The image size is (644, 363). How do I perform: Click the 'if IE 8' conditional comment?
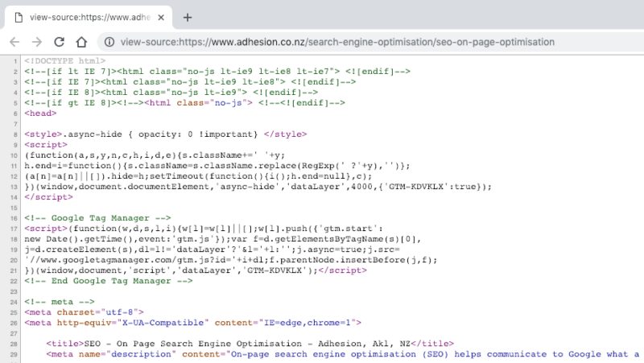pos(171,93)
